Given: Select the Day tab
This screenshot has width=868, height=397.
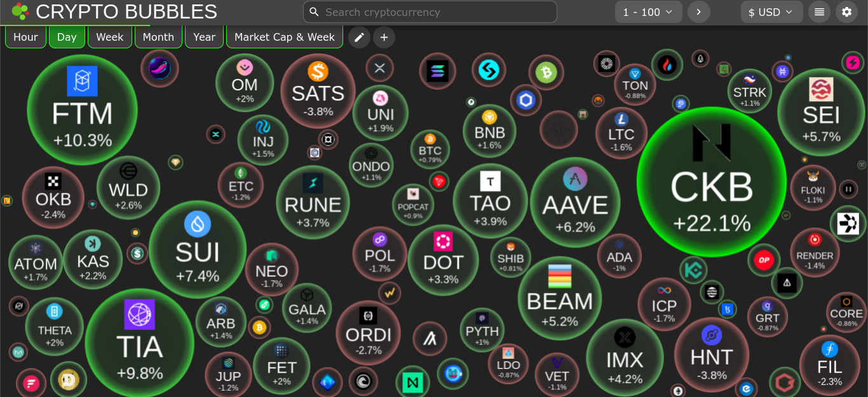Looking at the screenshot, I should (x=67, y=37).
